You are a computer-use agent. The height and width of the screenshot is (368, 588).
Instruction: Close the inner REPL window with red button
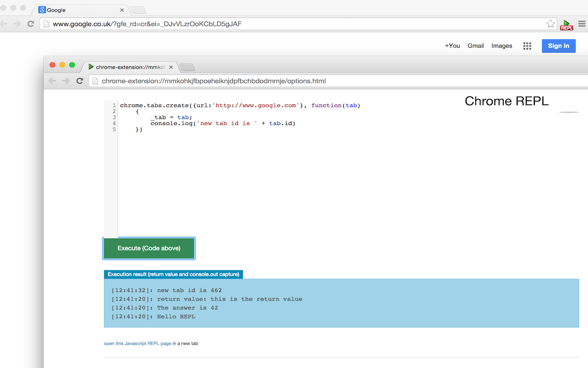52,65
